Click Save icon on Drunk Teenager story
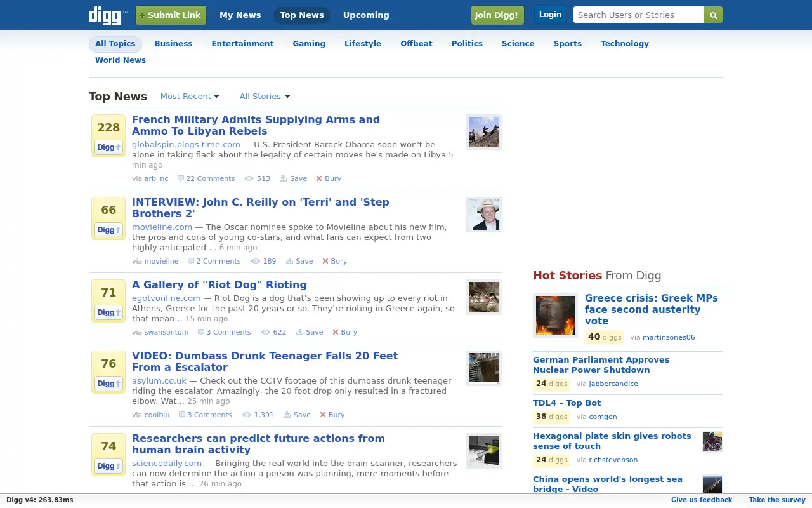Screen dimensions: 812x508 [x=287, y=415]
